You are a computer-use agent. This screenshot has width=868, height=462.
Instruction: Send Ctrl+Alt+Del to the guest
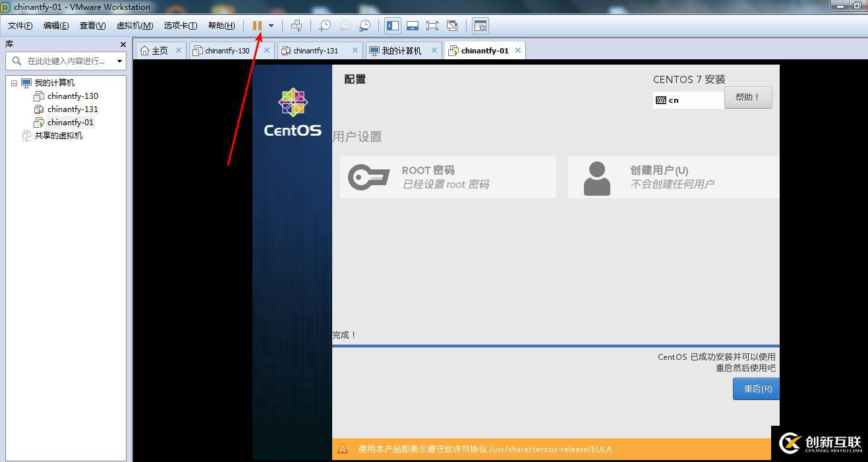pos(297,26)
